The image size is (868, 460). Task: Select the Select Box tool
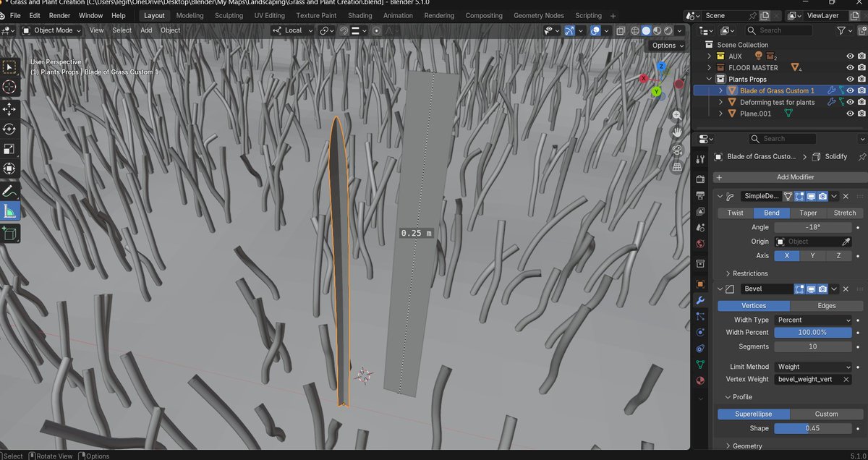pyautogui.click(x=10, y=67)
